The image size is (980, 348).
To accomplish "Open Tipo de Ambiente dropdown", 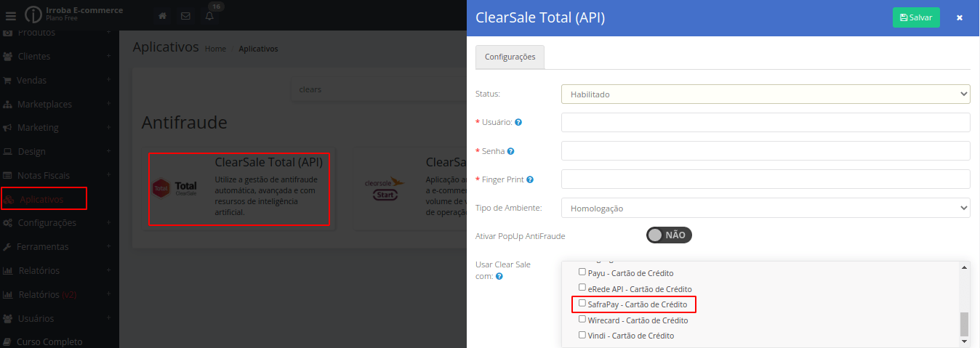I will pos(766,208).
